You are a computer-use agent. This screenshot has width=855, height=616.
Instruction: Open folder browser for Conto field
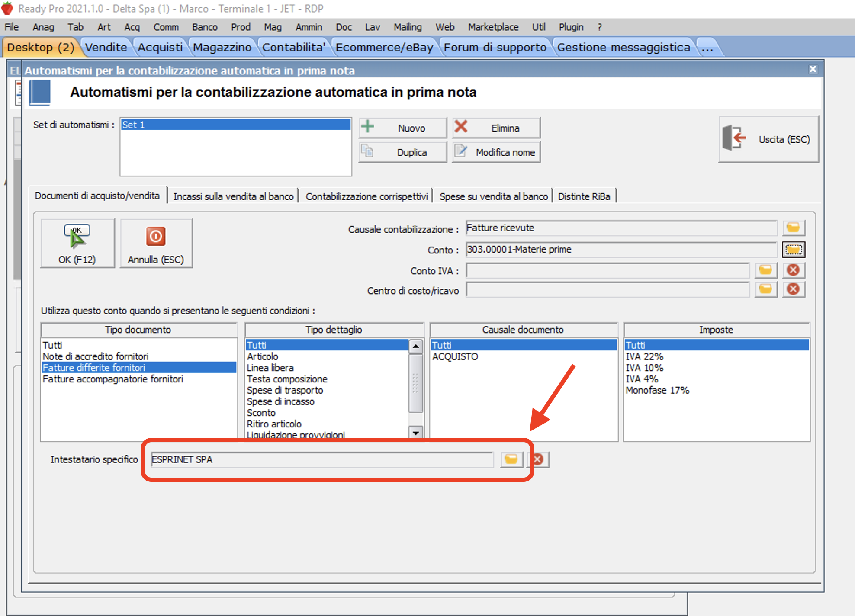point(793,250)
